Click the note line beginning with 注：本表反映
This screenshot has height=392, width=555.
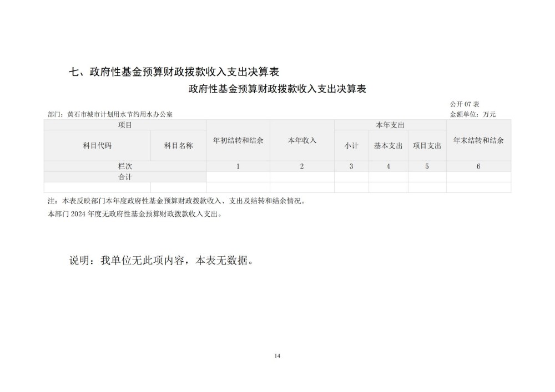point(176,201)
